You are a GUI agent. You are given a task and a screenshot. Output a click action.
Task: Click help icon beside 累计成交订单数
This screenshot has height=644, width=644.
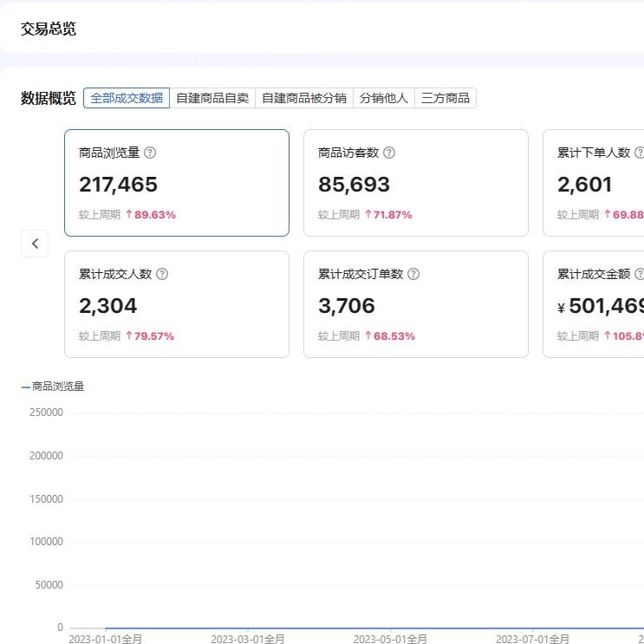point(413,274)
